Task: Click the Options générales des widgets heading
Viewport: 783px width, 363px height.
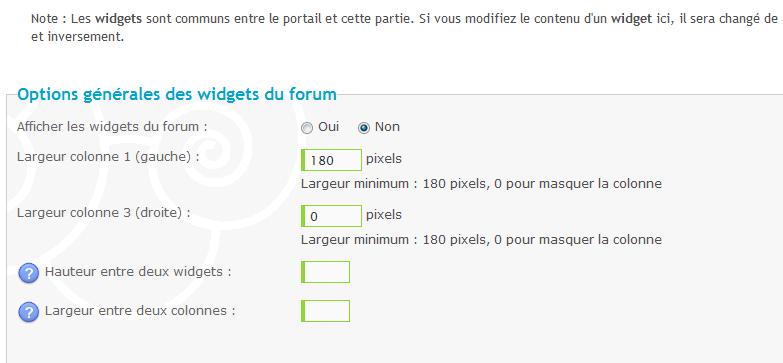Action: tap(177, 94)
